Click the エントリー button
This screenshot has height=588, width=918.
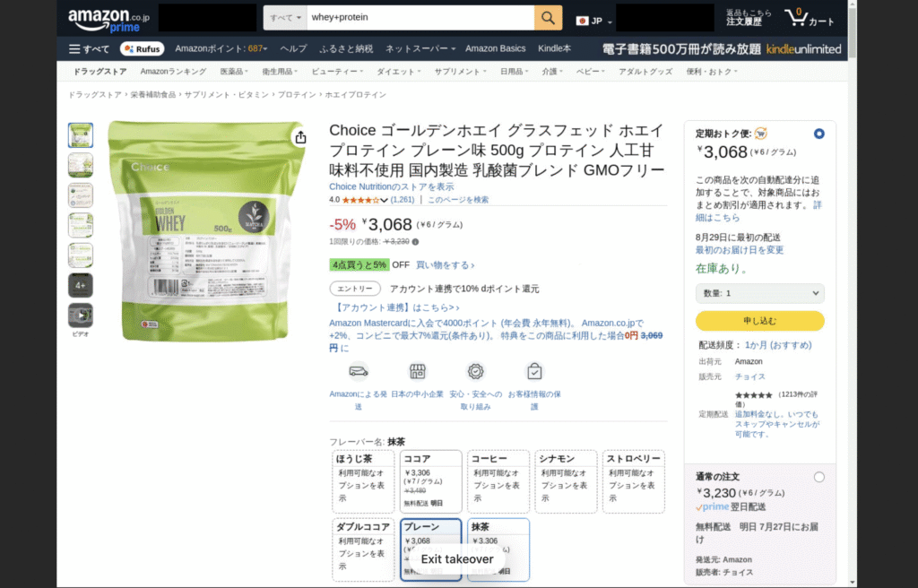[x=355, y=289]
